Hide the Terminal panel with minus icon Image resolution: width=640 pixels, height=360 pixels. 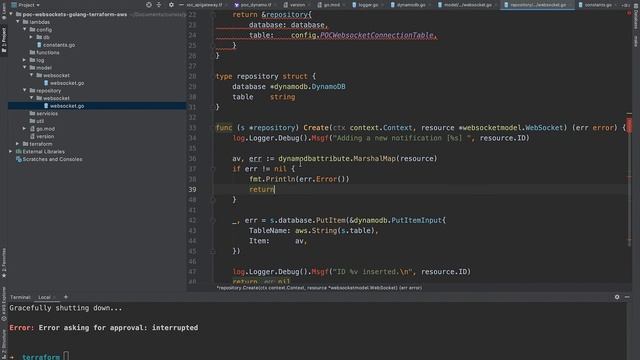coord(627,297)
